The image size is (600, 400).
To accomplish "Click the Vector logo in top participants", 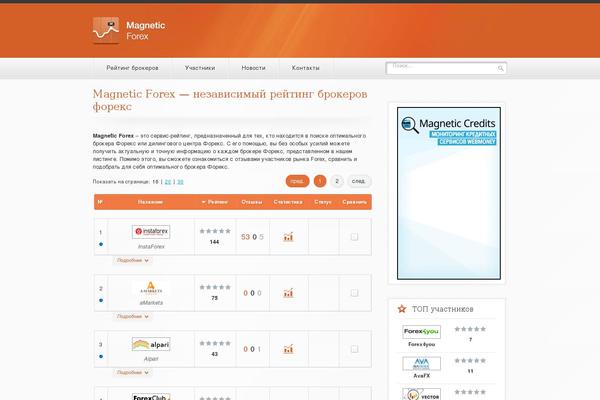I will (x=421, y=394).
